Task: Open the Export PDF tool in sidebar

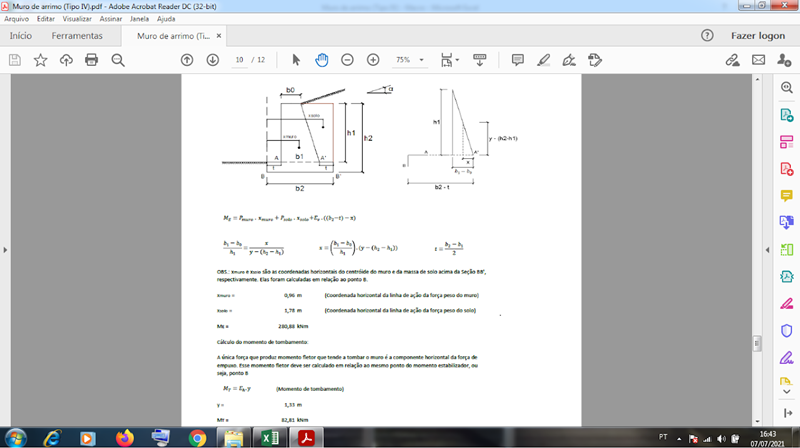Action: (786, 115)
